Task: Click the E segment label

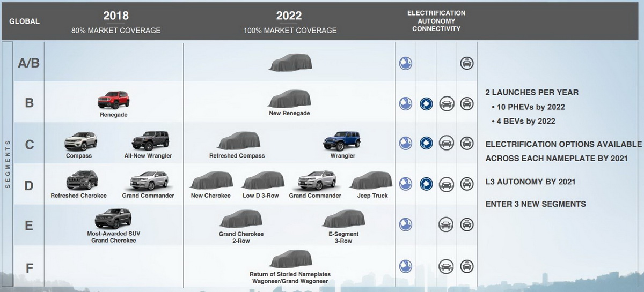Action: (29, 226)
